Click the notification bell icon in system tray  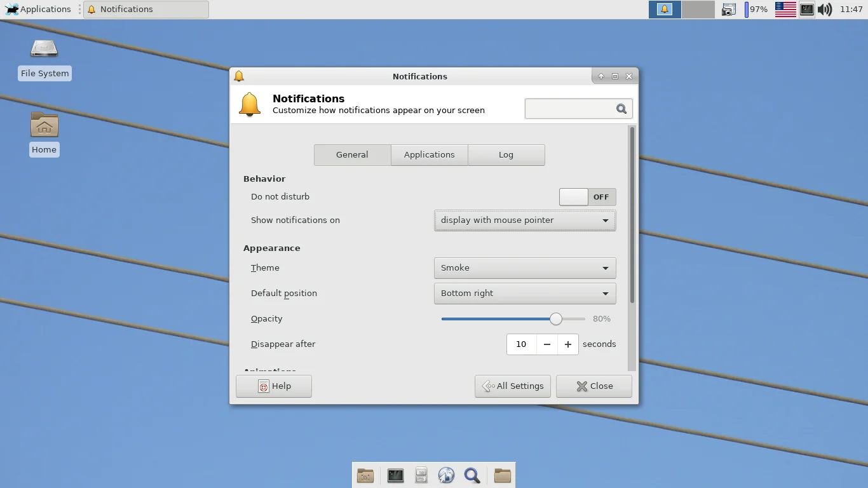(x=665, y=9)
